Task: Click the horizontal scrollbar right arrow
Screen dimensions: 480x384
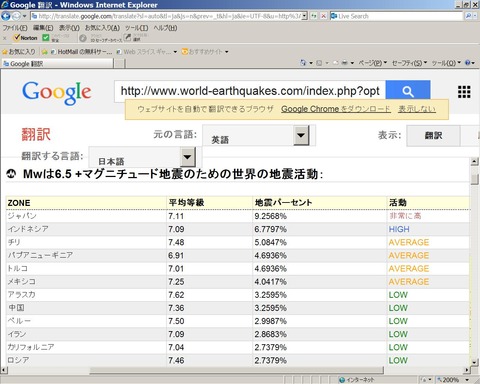Action: (467, 370)
